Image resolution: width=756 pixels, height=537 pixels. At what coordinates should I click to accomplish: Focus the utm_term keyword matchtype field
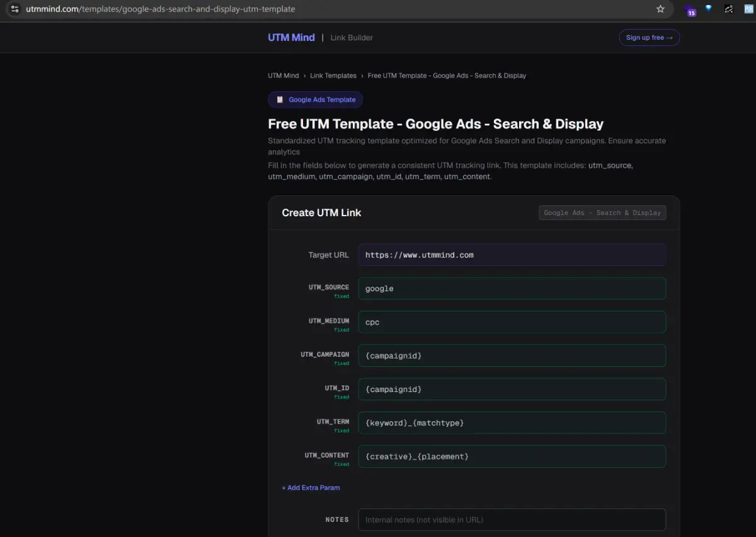pos(512,423)
